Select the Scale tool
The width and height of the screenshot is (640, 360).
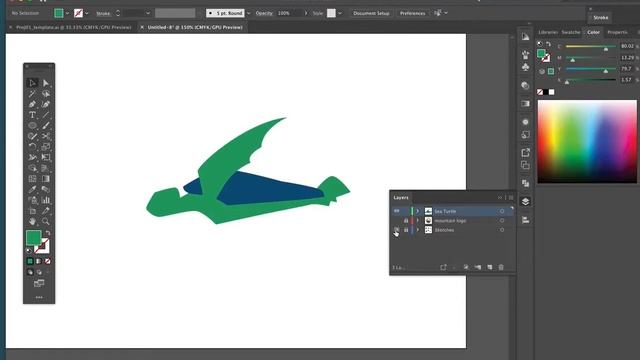[46, 147]
